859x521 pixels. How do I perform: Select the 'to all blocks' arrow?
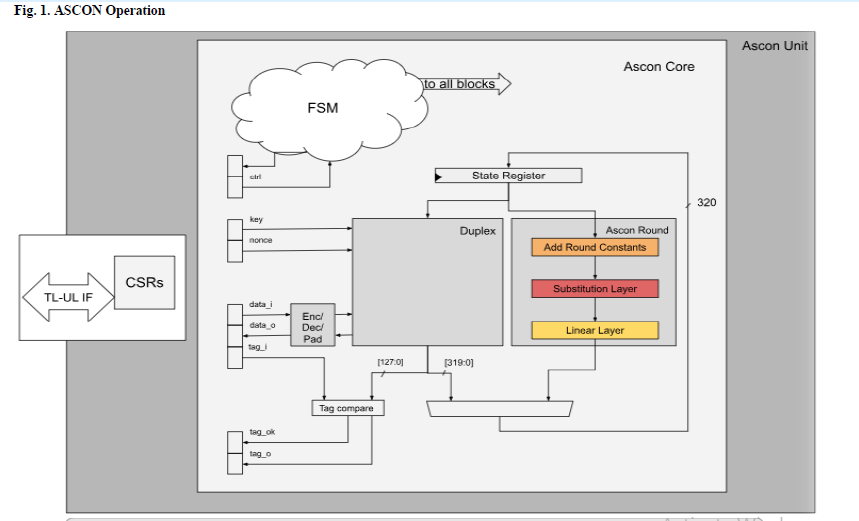[x=466, y=84]
